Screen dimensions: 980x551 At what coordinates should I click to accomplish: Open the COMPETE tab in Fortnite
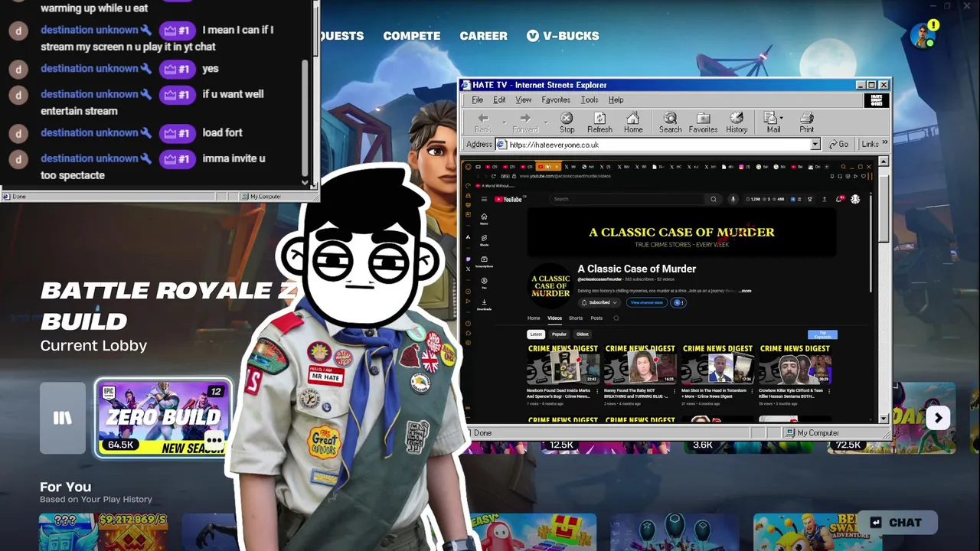tap(412, 36)
